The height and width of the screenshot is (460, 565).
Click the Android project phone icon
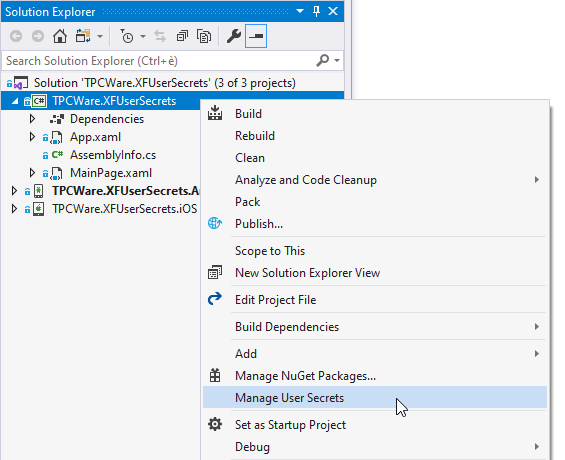(x=39, y=191)
